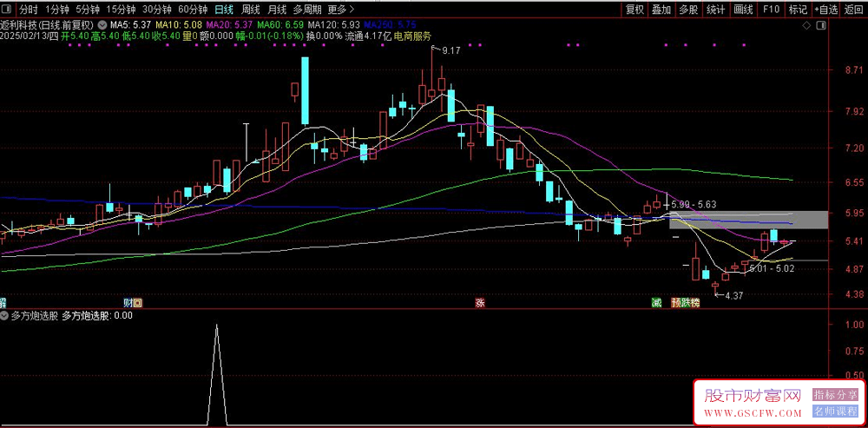Click the 减 marker on the timeline
This screenshot has width=868, height=428.
(x=656, y=303)
